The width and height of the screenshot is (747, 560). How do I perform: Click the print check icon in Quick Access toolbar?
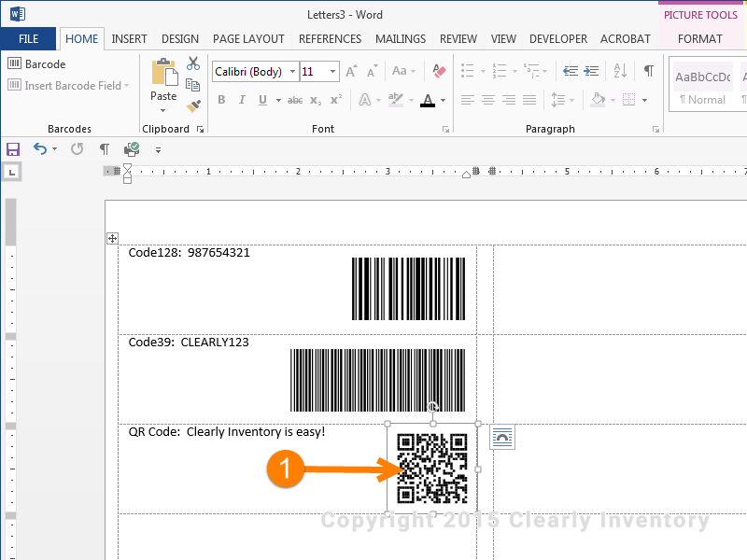tap(132, 149)
